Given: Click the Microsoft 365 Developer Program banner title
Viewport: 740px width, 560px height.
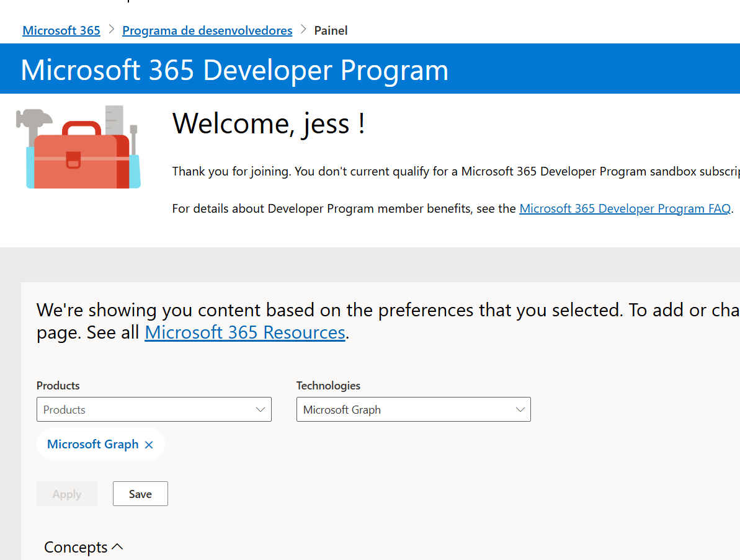Looking at the screenshot, I should [234, 69].
